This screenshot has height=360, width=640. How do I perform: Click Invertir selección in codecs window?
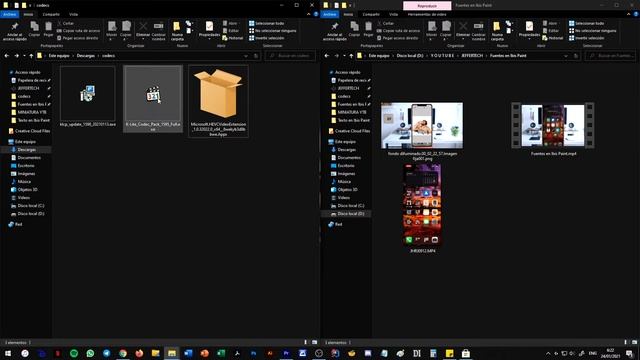tap(266, 38)
